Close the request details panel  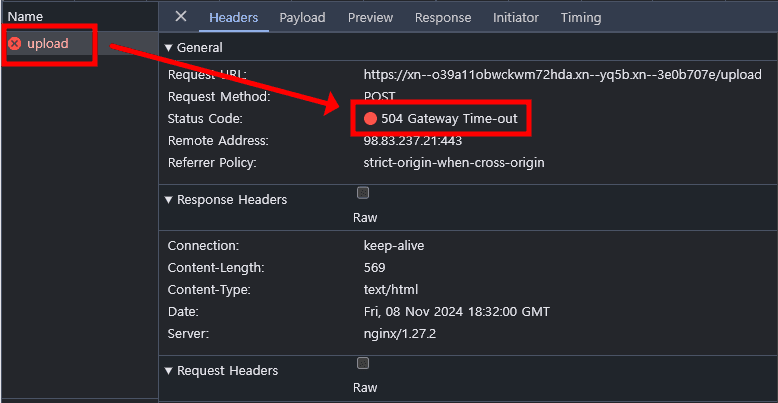(x=181, y=17)
